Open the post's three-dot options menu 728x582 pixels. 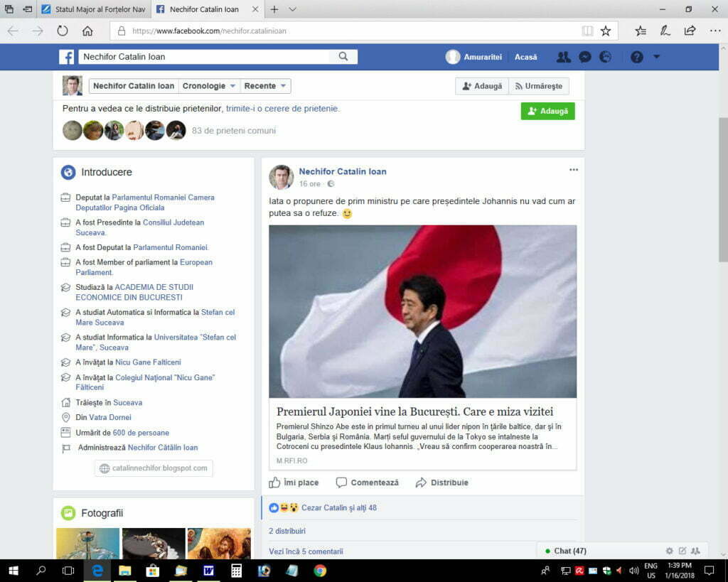tap(573, 170)
